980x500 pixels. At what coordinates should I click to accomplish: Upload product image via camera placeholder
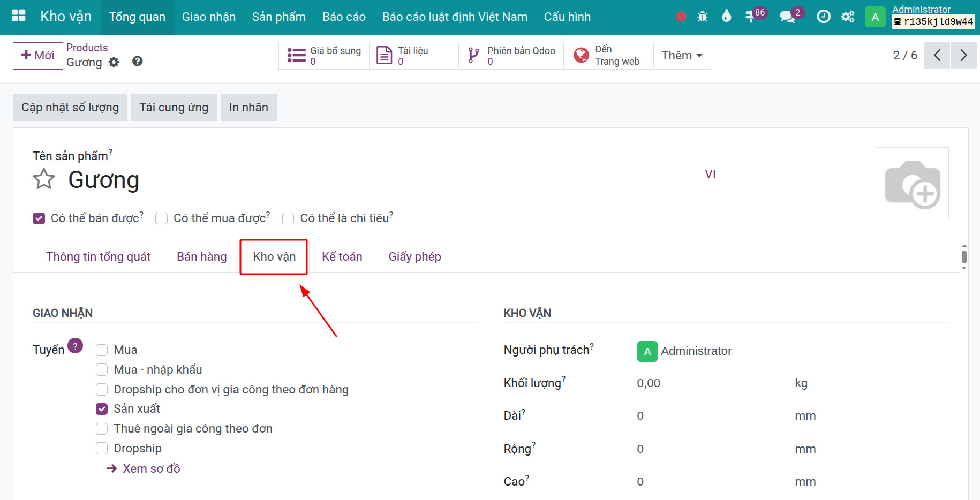click(x=912, y=184)
